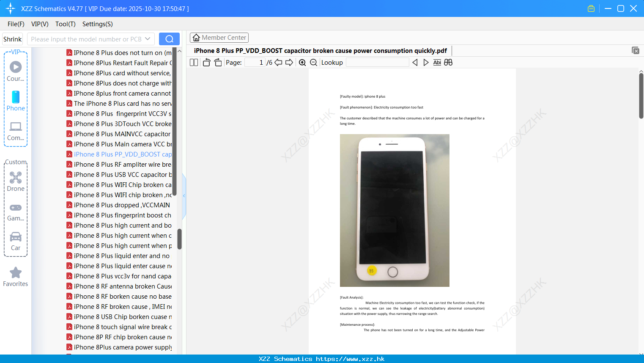The width and height of the screenshot is (644, 363).
Task: Rotate page counterclockwise
Action: (x=206, y=63)
